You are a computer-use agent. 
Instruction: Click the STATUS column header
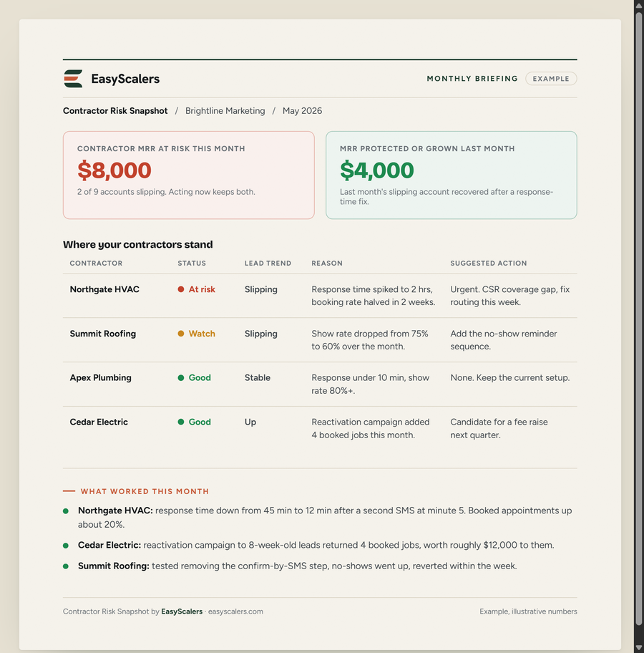click(x=192, y=263)
